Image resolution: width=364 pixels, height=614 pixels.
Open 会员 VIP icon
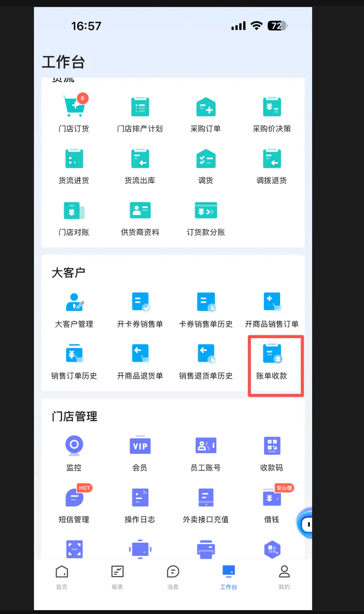coord(140,445)
